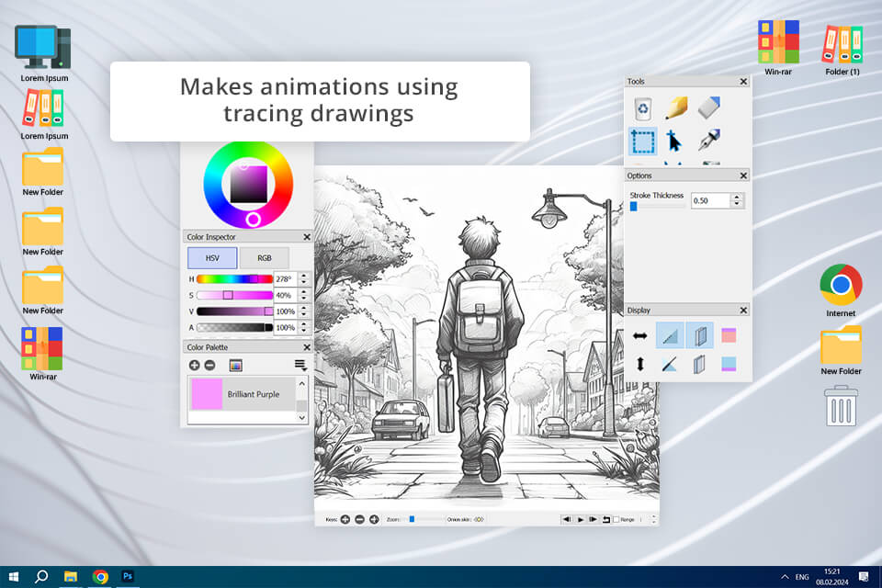This screenshot has width=882, height=588.
Task: Open color dialog icon in Color Palette
Action: [236, 366]
